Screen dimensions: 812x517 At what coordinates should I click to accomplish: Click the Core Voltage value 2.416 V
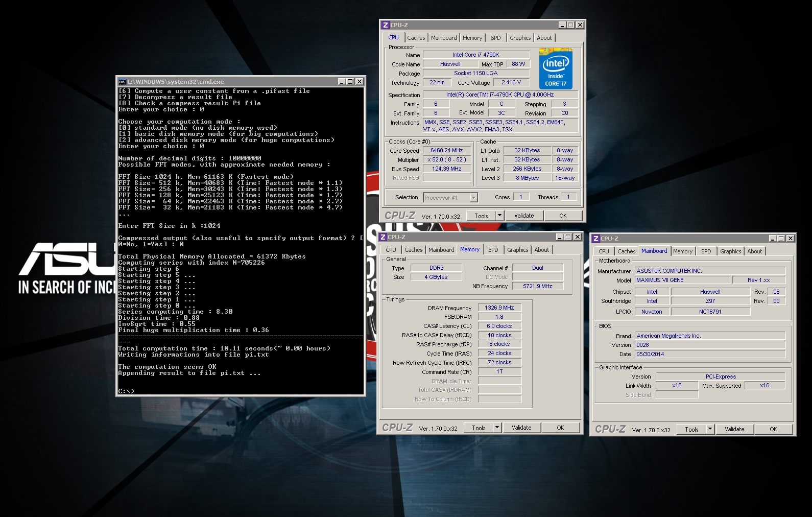[x=511, y=82]
